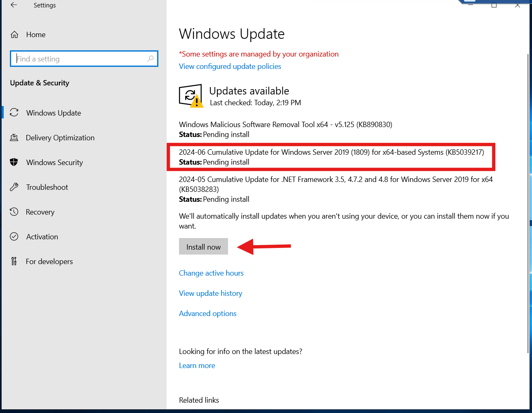Click the Windows Malicious Software Removal Tool entry
The image size is (532, 413).
285,125
